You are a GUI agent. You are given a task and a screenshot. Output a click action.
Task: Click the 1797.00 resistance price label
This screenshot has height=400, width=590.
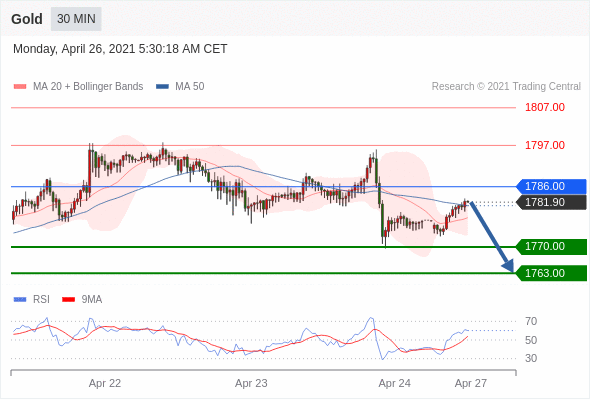pyautogui.click(x=545, y=145)
